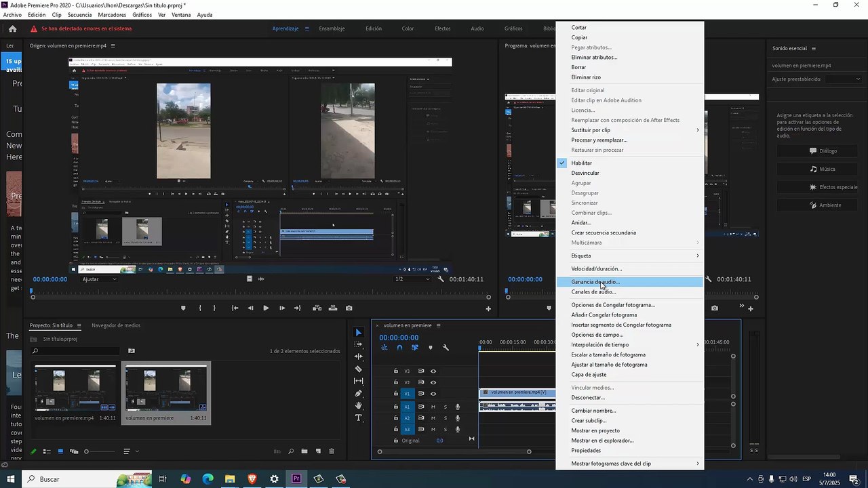Select the Razor tool

359,369
